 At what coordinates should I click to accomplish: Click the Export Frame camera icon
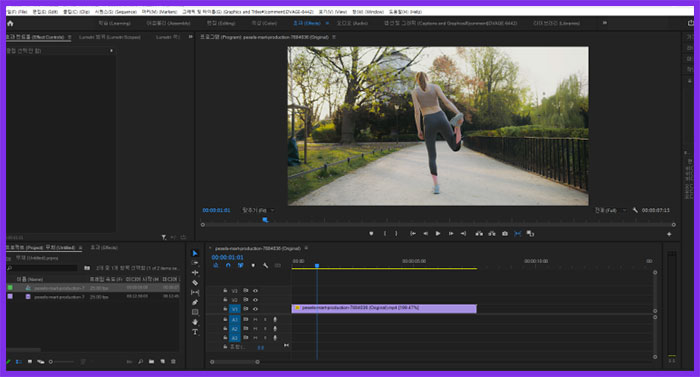(x=505, y=234)
